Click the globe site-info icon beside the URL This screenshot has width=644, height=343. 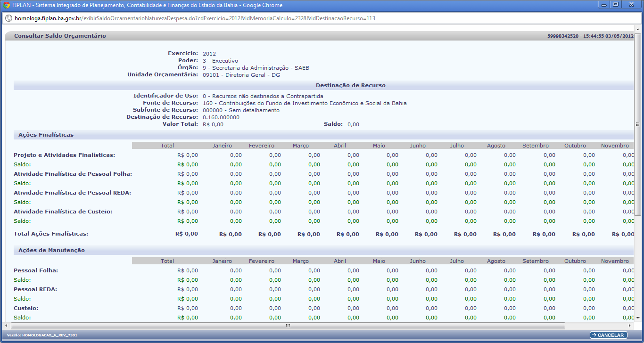pyautogui.click(x=8, y=18)
